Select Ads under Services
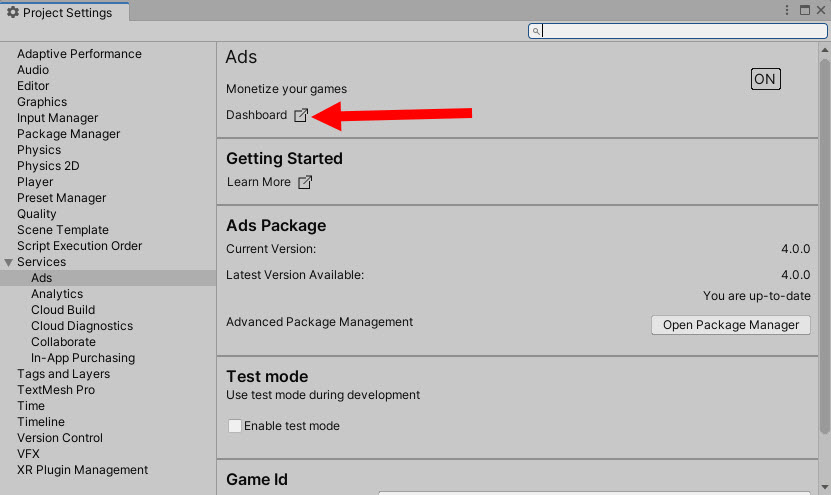 pyautogui.click(x=41, y=278)
